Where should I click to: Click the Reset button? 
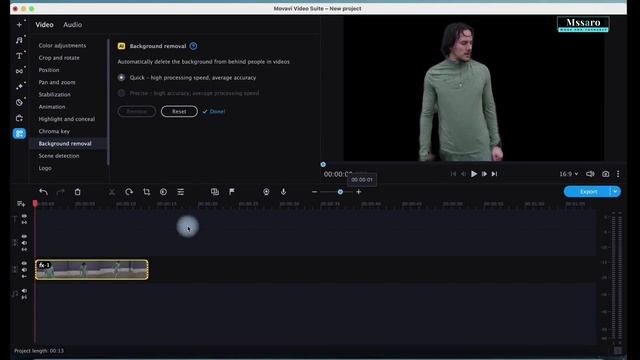[179, 111]
